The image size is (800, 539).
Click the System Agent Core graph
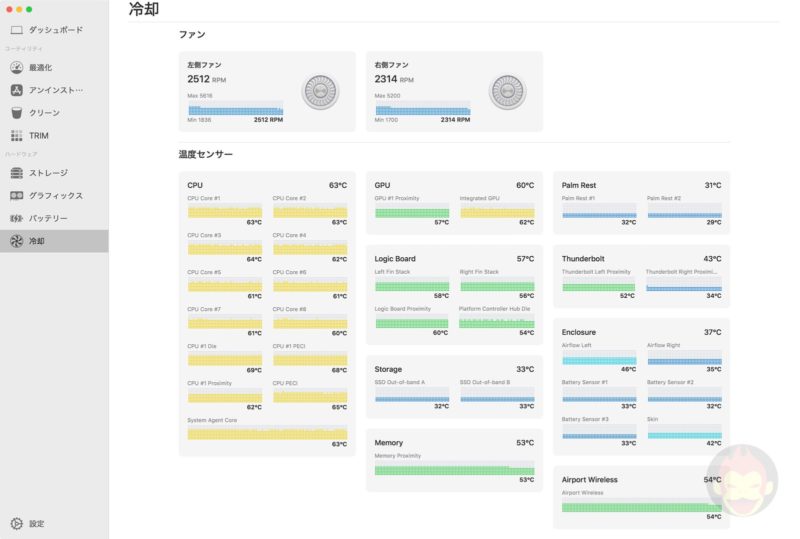coord(267,432)
